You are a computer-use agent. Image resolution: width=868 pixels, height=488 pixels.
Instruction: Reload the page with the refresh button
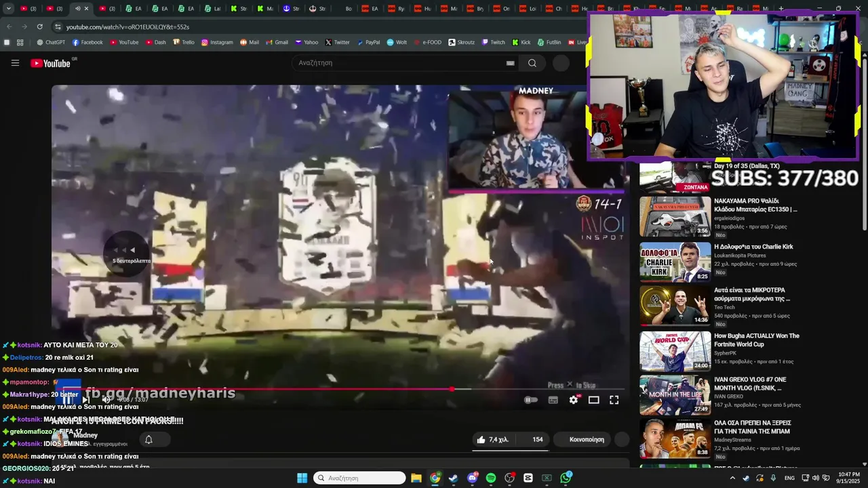point(39,26)
